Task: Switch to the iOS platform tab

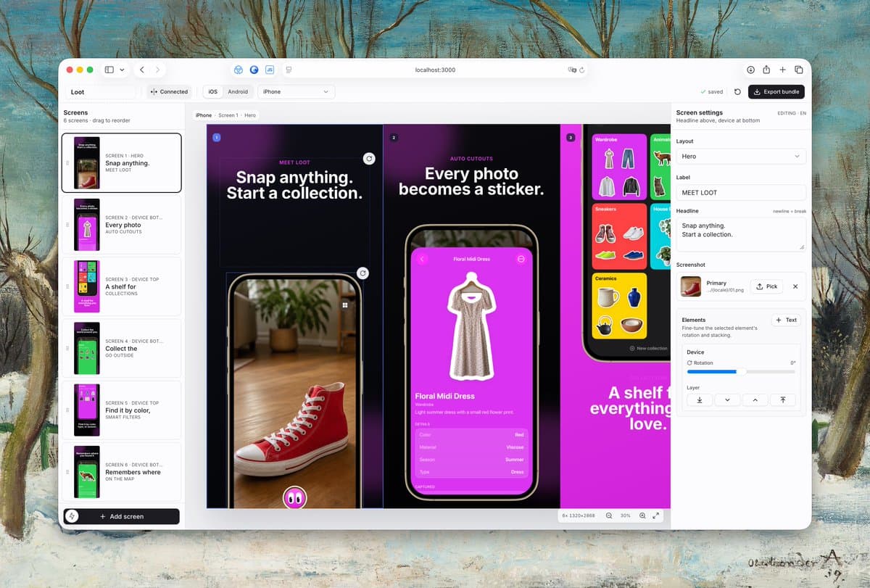Action: [212, 92]
